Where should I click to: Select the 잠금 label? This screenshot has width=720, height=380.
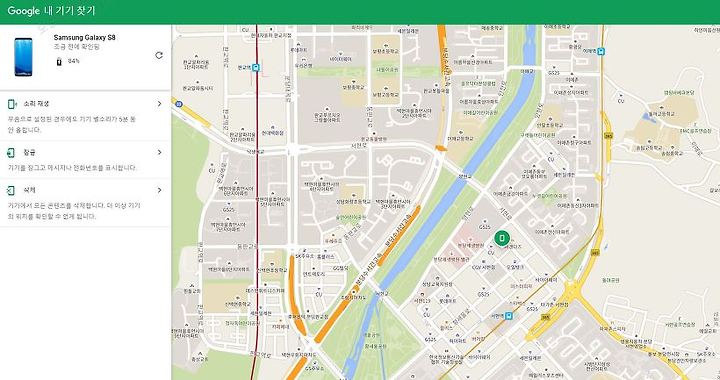29,152
